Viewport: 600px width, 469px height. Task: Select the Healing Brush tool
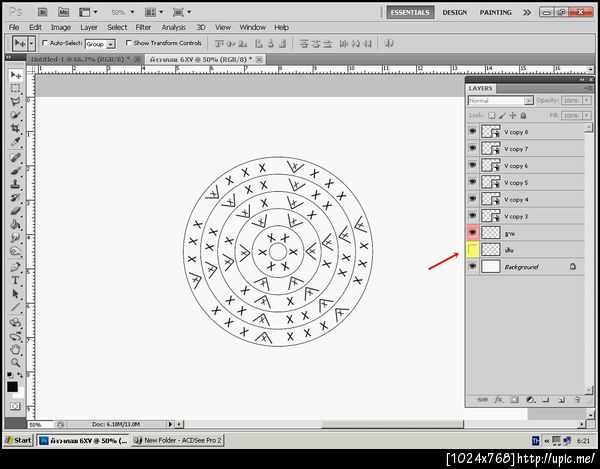15,158
